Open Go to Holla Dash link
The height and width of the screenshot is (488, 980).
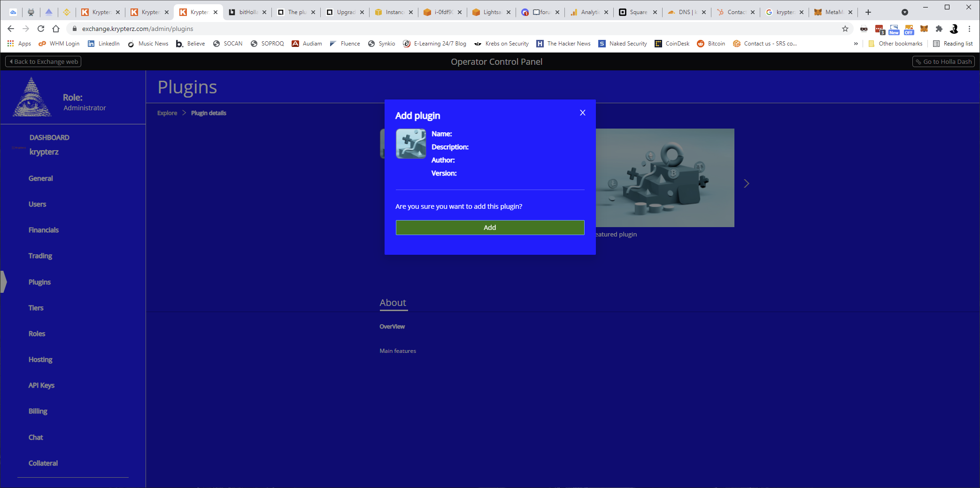point(943,61)
